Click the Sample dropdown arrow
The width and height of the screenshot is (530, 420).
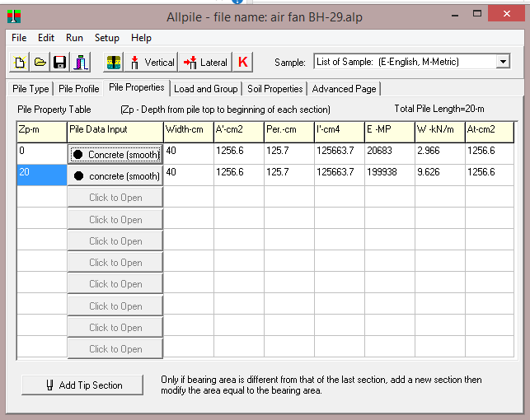tap(503, 62)
